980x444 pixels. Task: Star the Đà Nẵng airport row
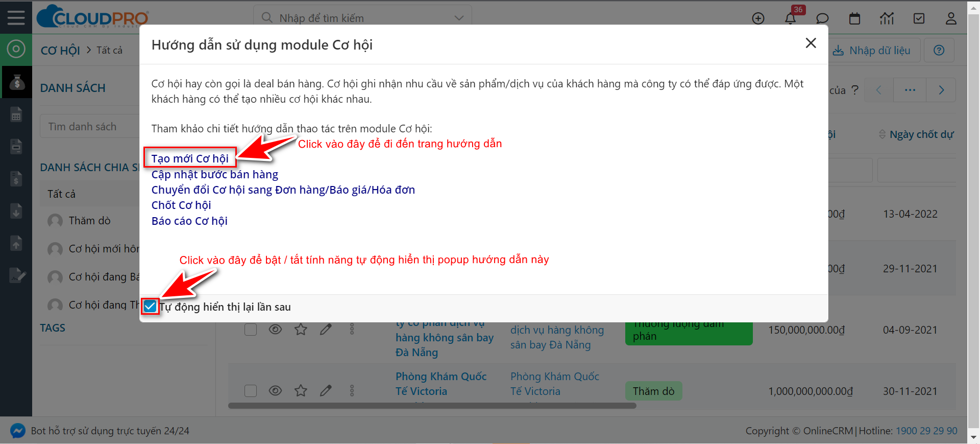coord(301,330)
